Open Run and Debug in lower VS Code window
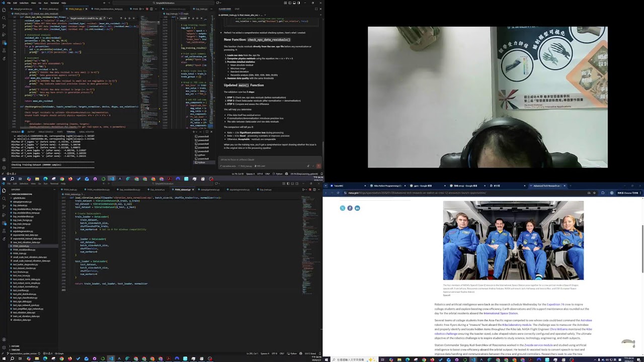 [x=4, y=215]
